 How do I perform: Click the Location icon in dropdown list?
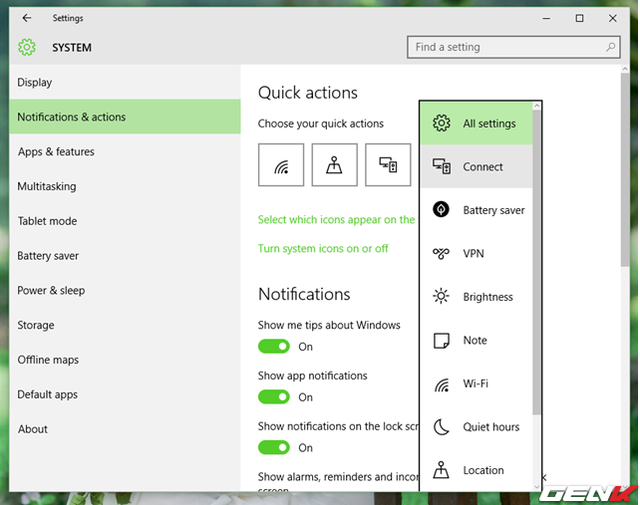click(441, 470)
